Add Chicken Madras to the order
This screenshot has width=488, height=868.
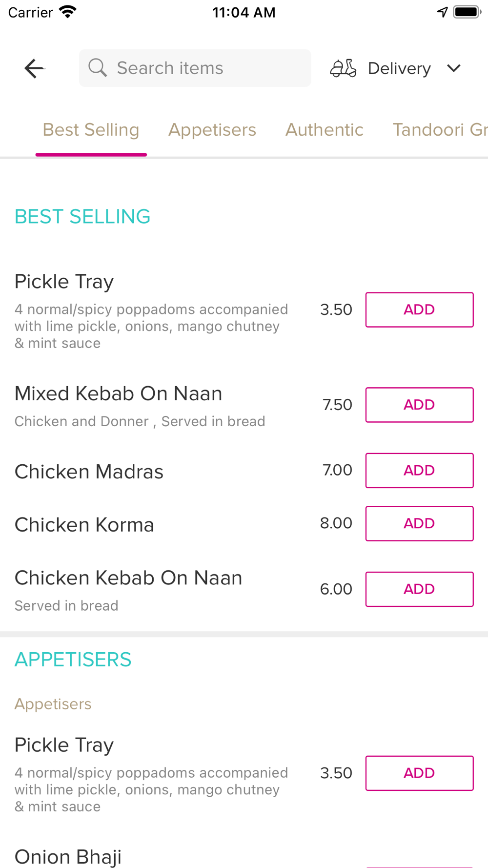(x=419, y=470)
